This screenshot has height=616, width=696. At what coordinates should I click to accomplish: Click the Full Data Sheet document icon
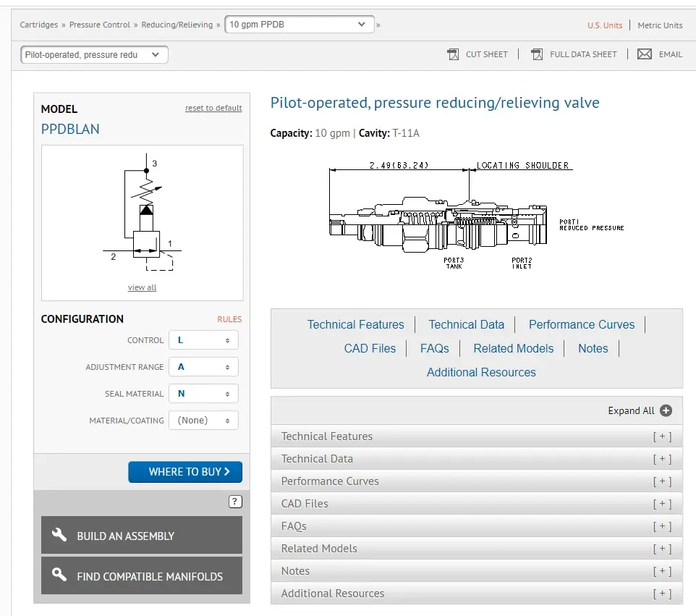pos(537,54)
